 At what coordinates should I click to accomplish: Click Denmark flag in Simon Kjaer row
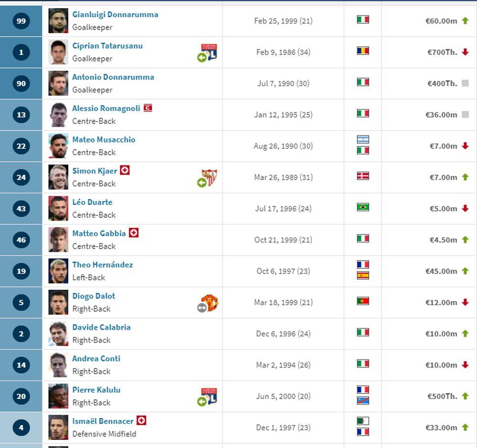pos(363,176)
